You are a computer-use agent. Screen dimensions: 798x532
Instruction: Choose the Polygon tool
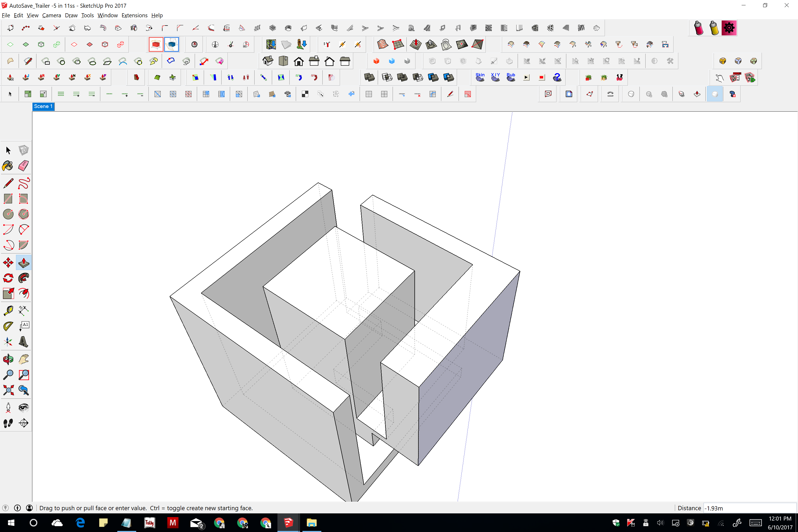click(x=23, y=214)
